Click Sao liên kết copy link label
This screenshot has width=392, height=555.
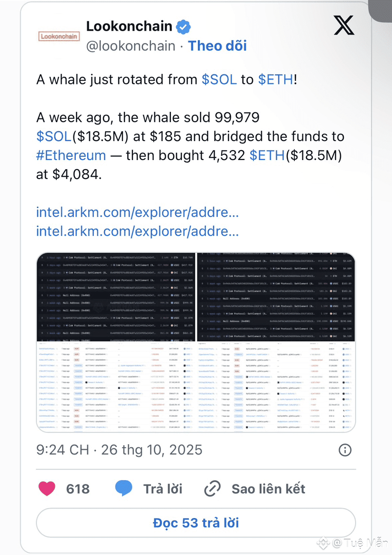coord(268,489)
